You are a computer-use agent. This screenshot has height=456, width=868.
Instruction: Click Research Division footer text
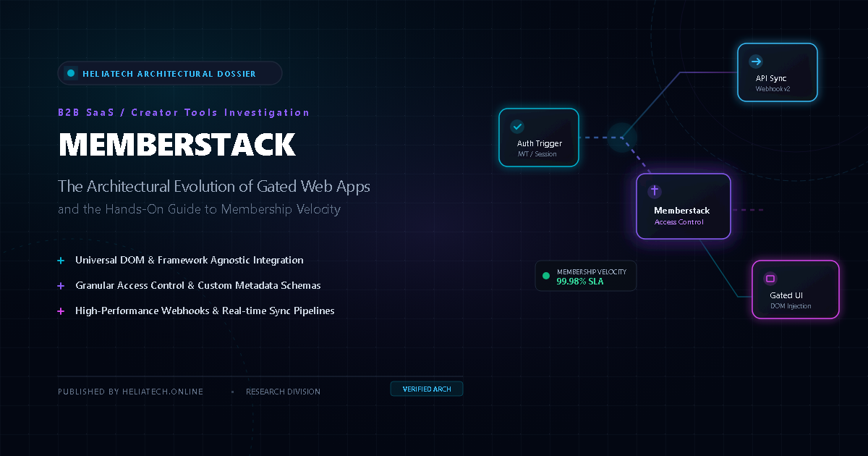coord(283,392)
